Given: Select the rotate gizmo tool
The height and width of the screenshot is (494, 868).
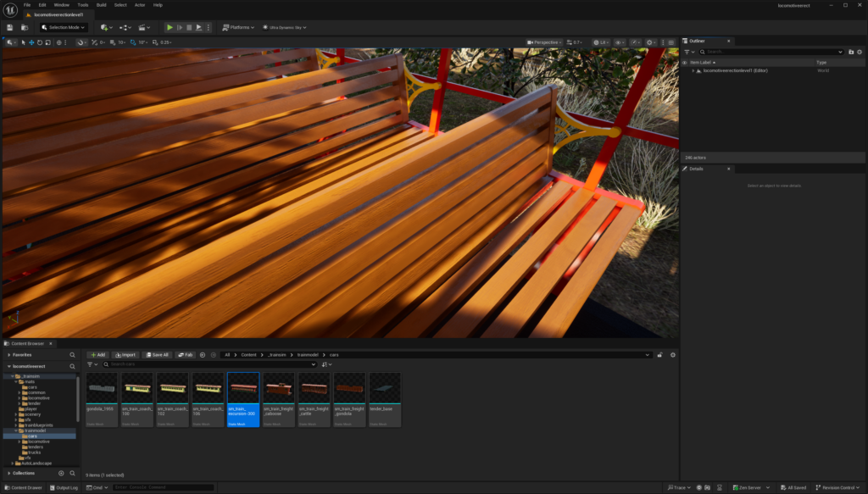Looking at the screenshot, I should [x=40, y=42].
